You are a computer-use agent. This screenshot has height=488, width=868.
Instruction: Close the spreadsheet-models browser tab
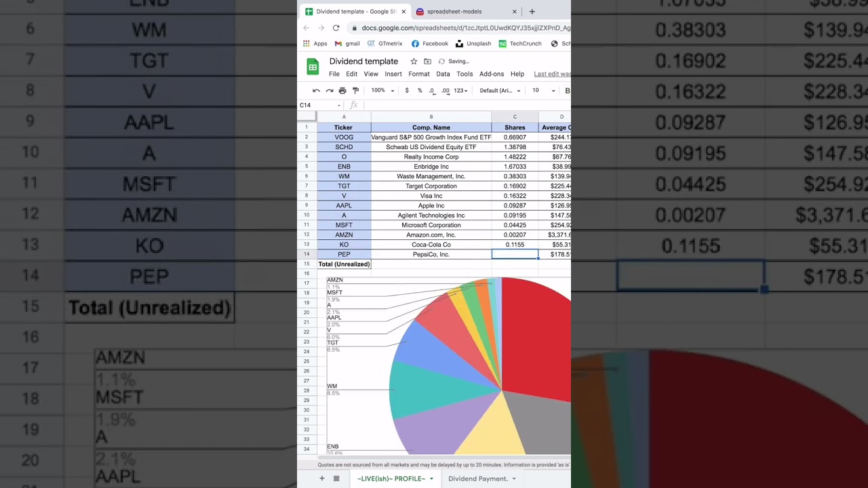514,12
